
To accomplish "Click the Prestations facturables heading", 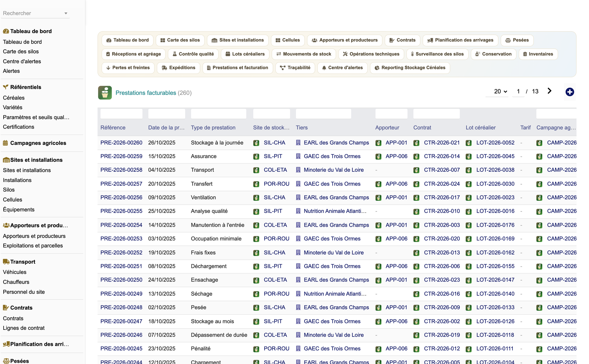I will (x=146, y=93).
